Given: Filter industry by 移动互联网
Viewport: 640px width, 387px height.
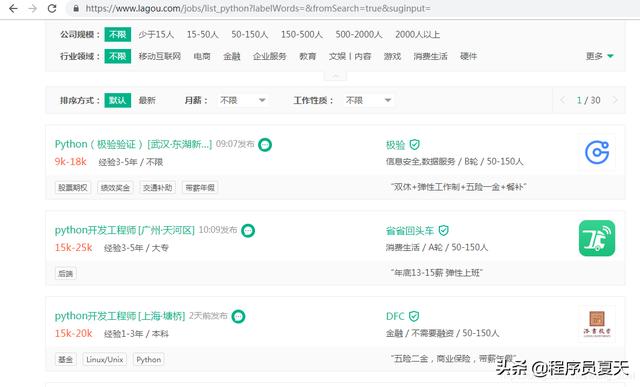Looking at the screenshot, I should 160,56.
